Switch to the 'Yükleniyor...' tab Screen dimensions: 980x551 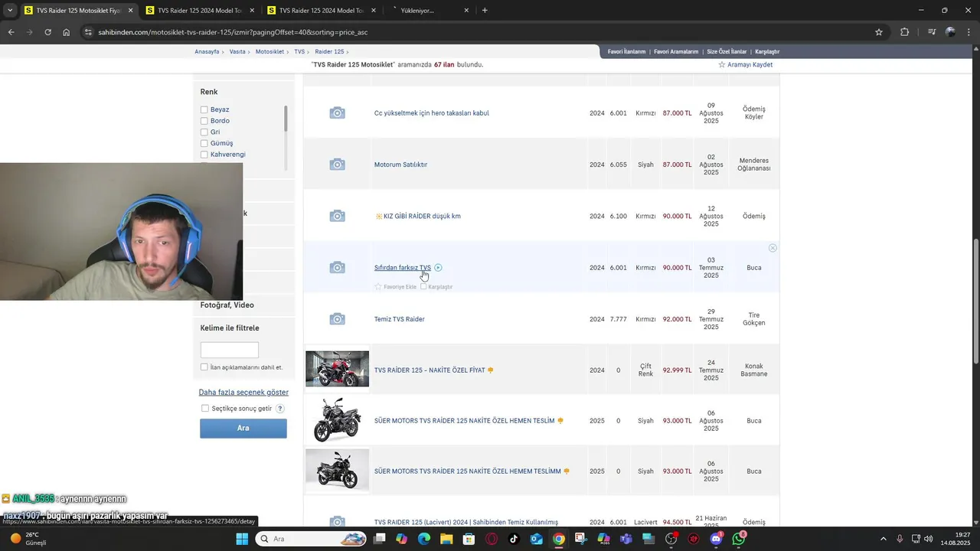[x=430, y=11]
